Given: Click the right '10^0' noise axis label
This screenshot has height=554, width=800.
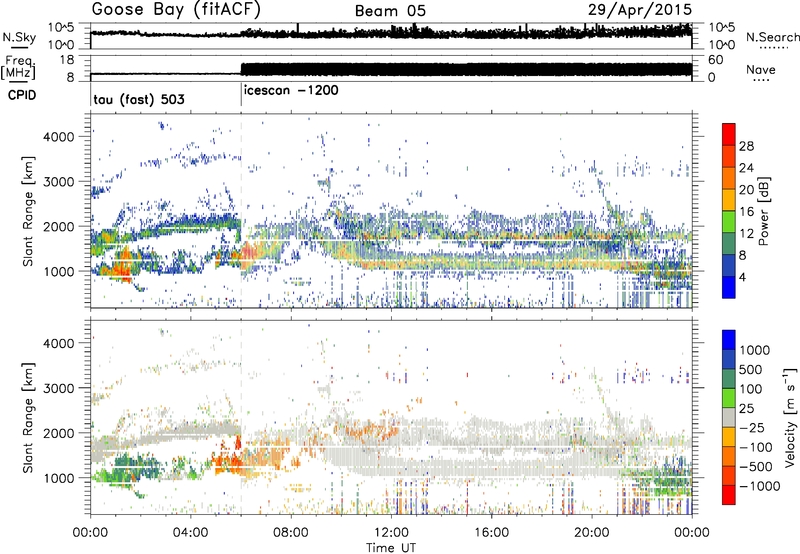Looking at the screenshot, I should pos(721,45).
